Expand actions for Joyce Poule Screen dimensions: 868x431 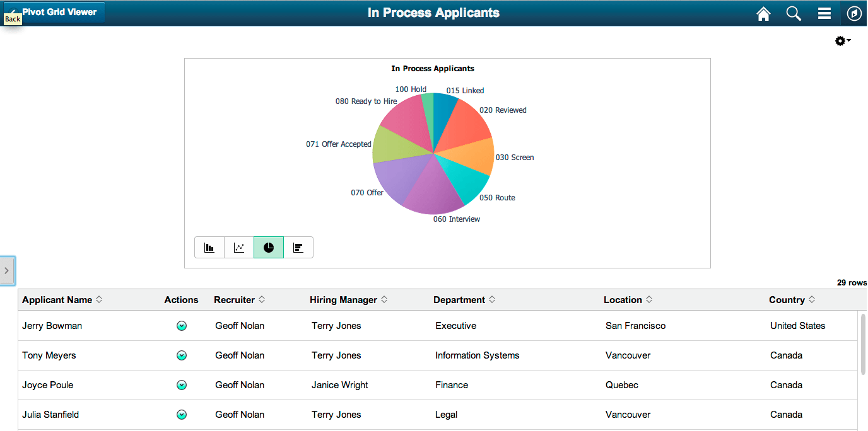[182, 385]
